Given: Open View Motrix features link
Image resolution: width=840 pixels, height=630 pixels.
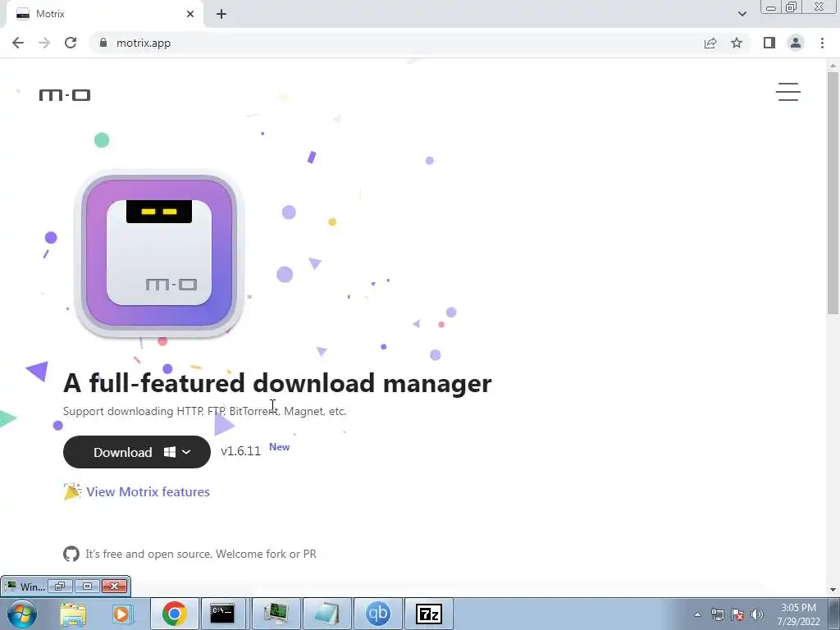Looking at the screenshot, I should coord(148,492).
